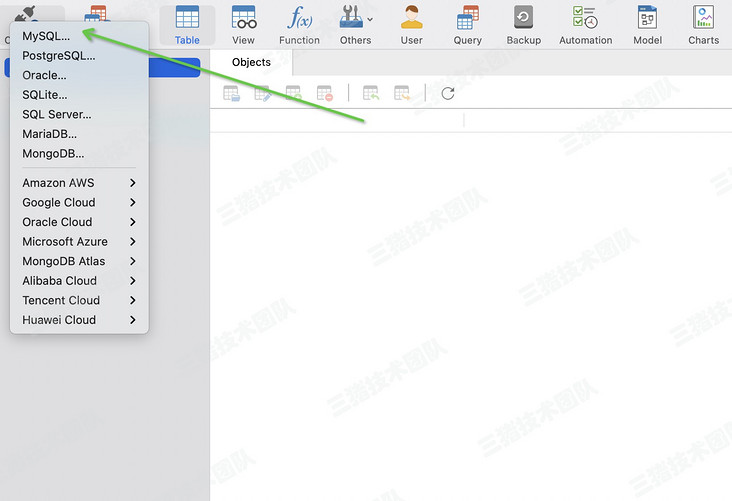Click the Design Table pencil icon
Viewport: 732px width, 501px height.
(263, 93)
